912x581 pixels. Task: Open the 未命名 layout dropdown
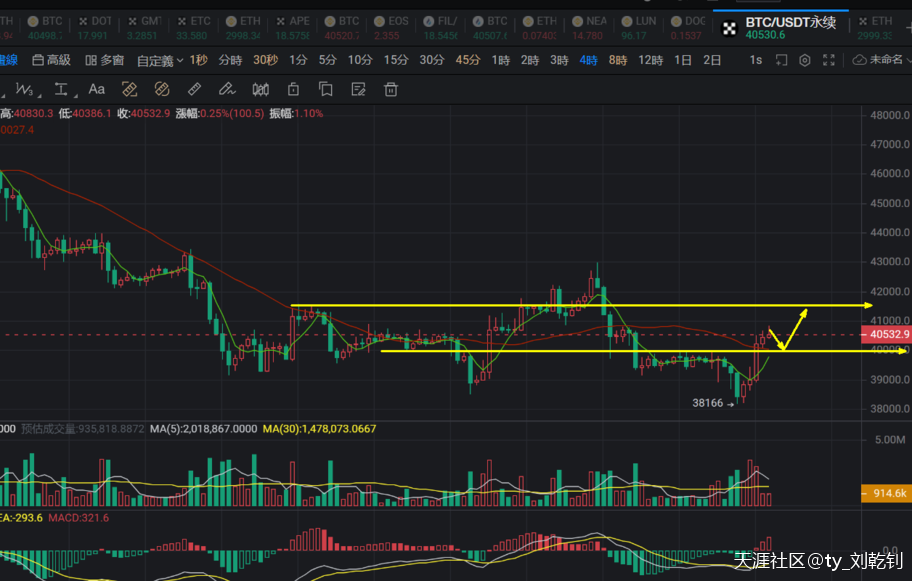coord(882,60)
